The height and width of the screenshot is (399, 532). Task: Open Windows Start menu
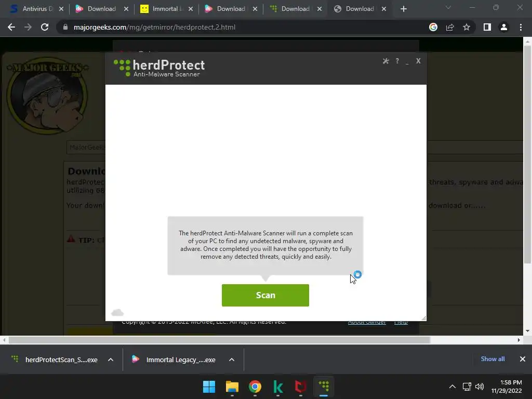coord(209,387)
